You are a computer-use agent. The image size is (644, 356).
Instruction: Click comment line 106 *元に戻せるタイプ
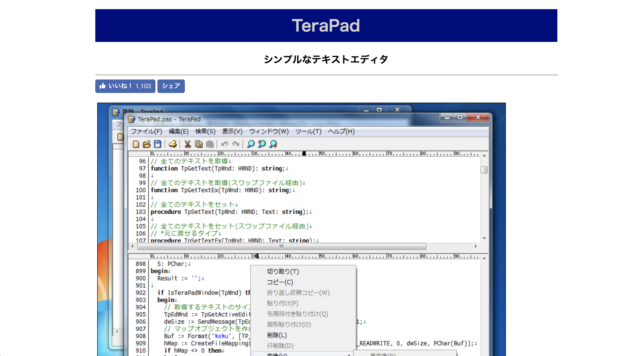tap(186, 233)
